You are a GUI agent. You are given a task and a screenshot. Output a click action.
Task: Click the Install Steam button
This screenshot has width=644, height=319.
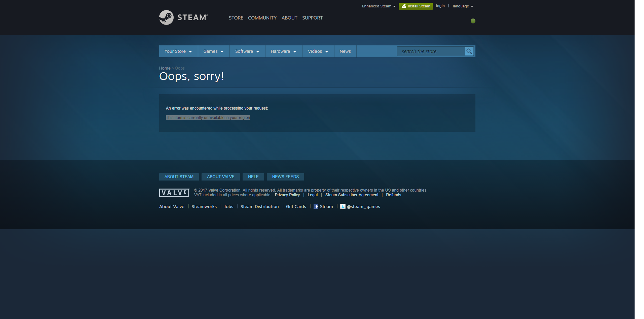[416, 6]
